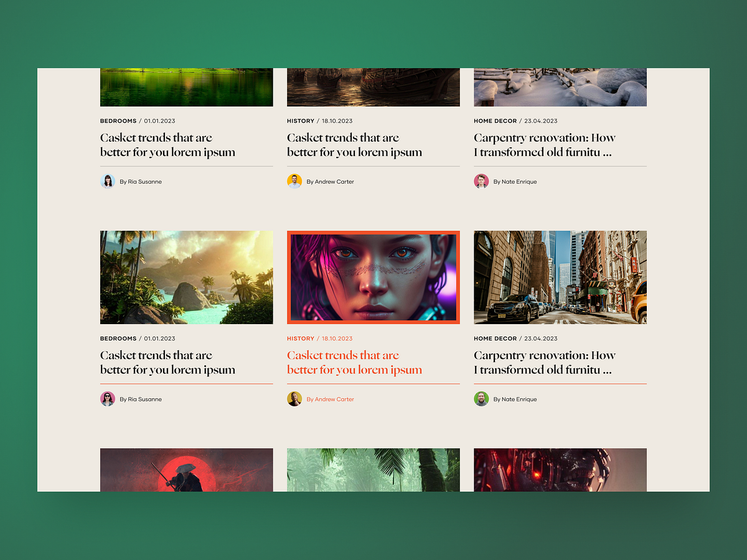Screen dimensions: 747x560
Task: Click orange 'By Andrew Carter' author link
Action: coord(331,399)
